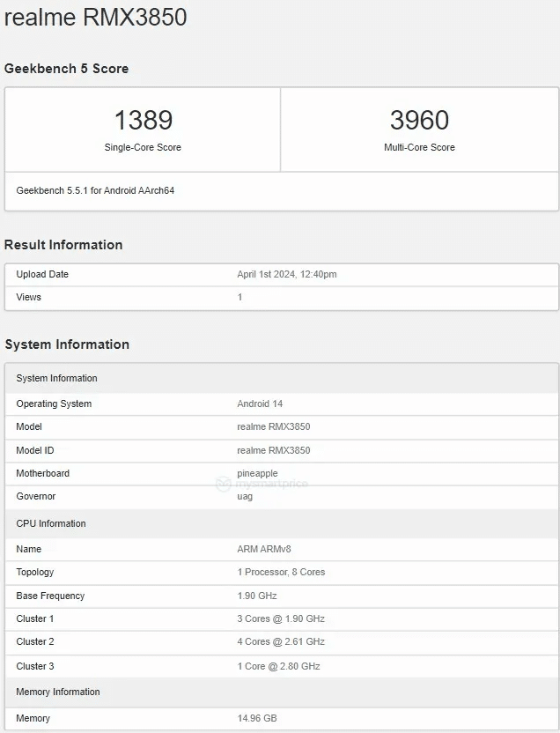Click the System Information section heading
This screenshot has width=560, height=733.
67,344
